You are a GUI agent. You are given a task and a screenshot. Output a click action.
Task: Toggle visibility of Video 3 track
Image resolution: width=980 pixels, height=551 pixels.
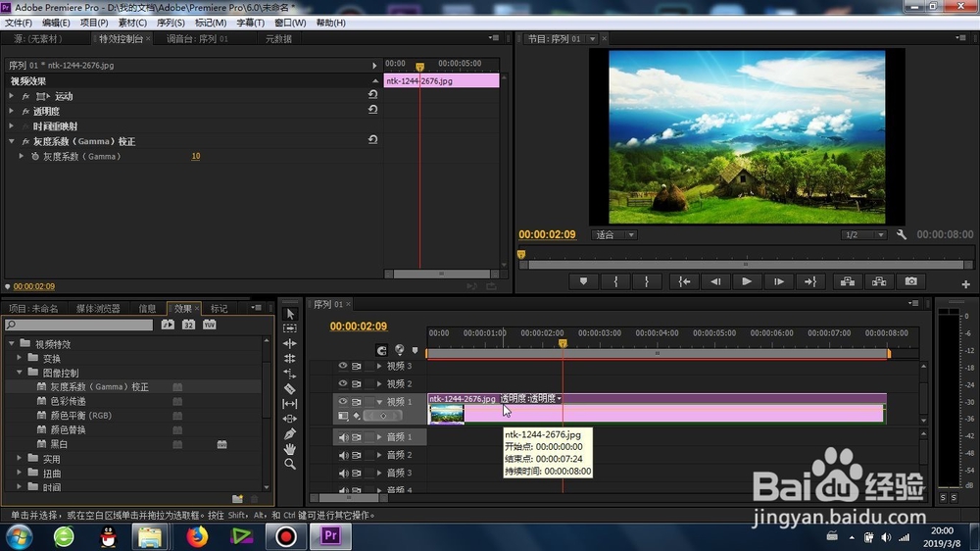pos(342,366)
